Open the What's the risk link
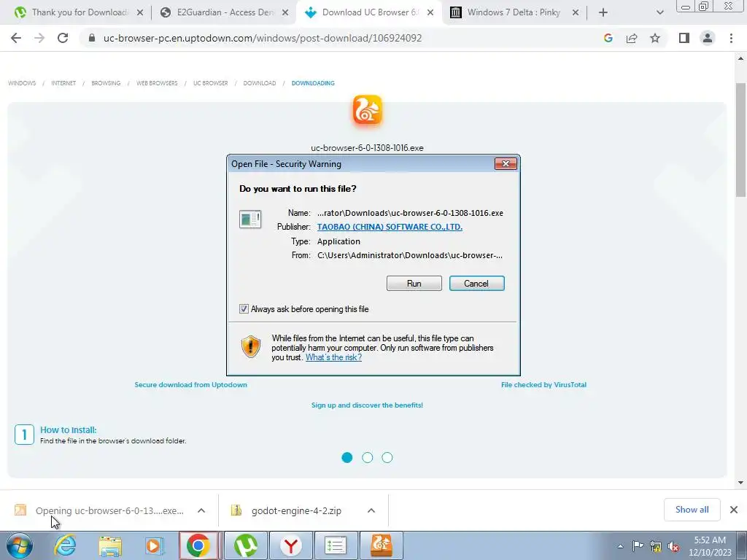The image size is (747, 560). tap(333, 357)
